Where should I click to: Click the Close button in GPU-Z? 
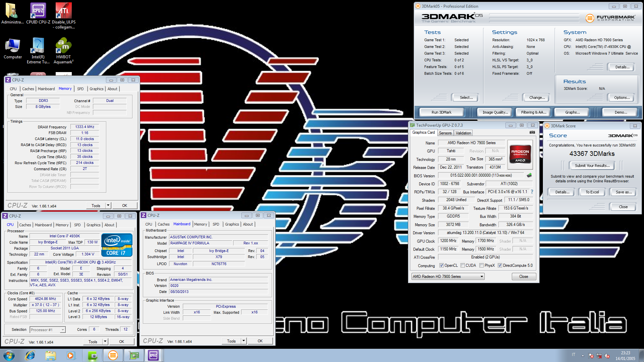point(524,277)
